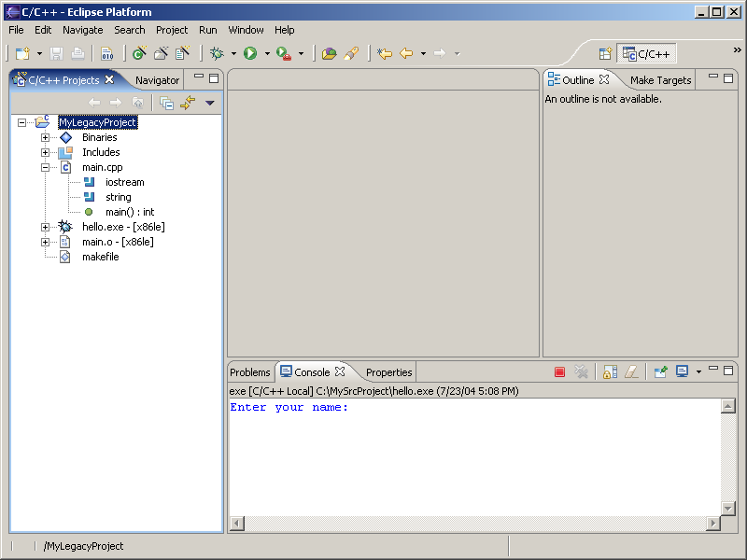The image size is (747, 560).
Task: Click the New C++ Class icon
Action: (x=138, y=54)
